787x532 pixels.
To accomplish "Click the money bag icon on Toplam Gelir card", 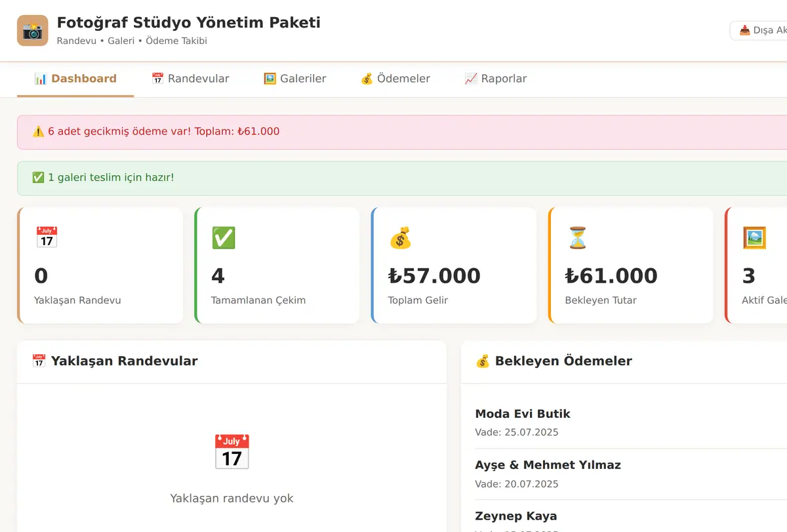I will click(x=400, y=237).
